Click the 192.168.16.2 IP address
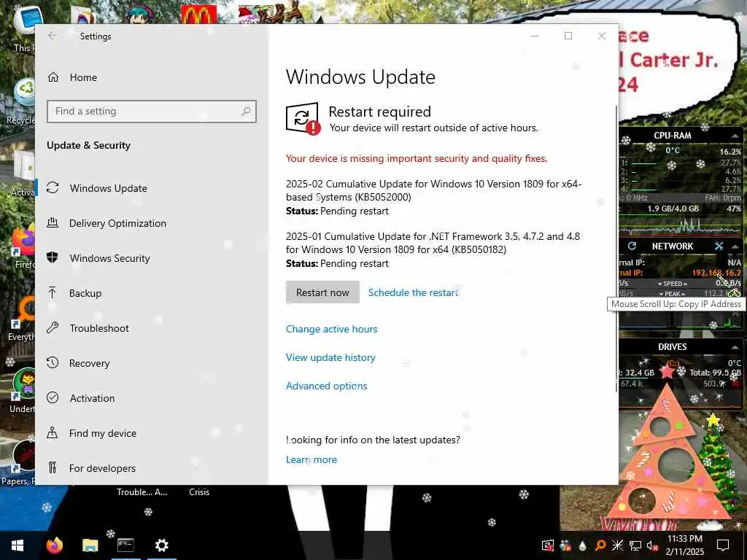 pyautogui.click(x=716, y=273)
